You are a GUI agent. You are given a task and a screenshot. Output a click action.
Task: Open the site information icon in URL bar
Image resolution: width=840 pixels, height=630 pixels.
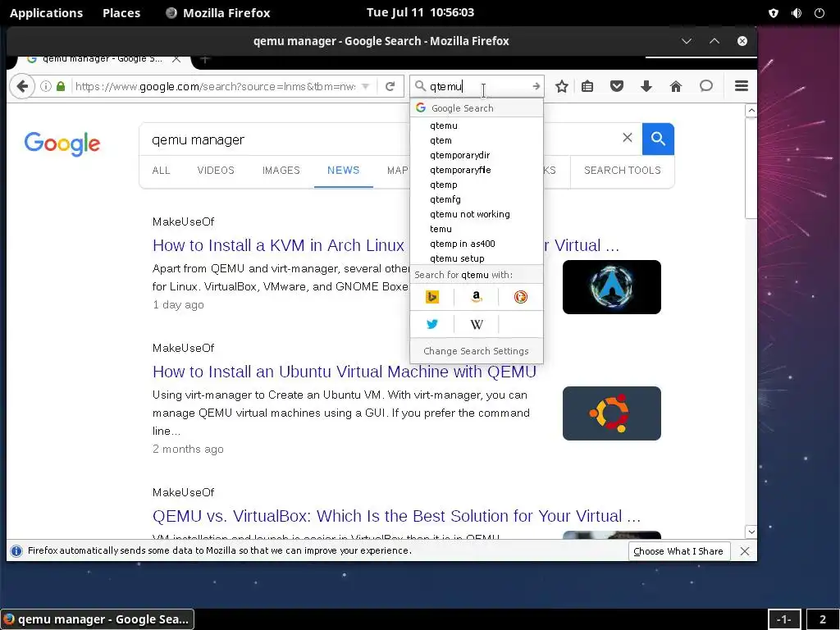pyautogui.click(x=46, y=86)
